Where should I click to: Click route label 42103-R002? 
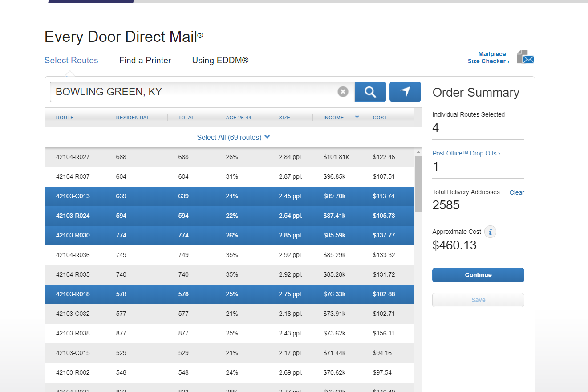click(x=73, y=372)
